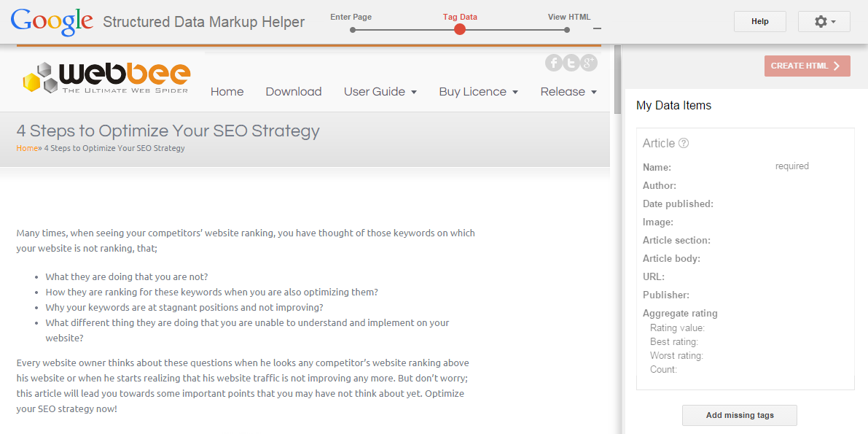Open the Facebook social icon

coord(554,63)
